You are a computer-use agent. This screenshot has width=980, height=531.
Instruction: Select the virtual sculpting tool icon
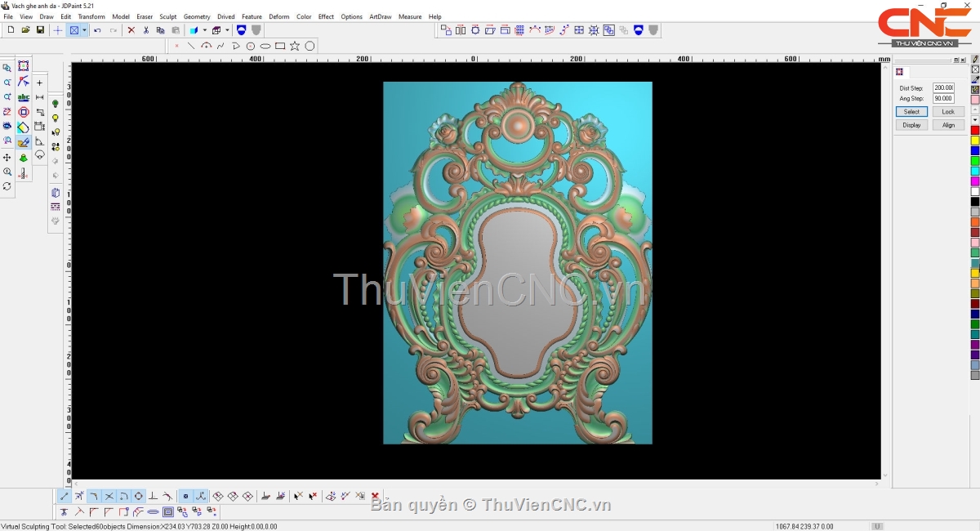click(x=24, y=142)
